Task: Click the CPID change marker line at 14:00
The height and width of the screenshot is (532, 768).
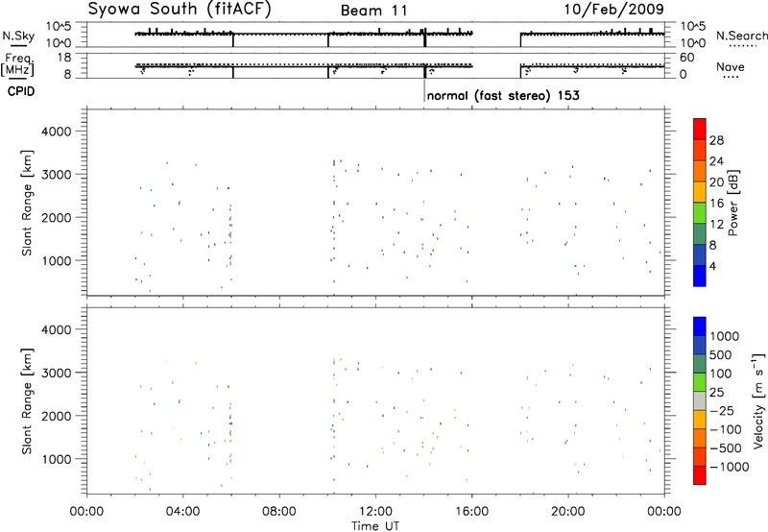Action: [424, 89]
